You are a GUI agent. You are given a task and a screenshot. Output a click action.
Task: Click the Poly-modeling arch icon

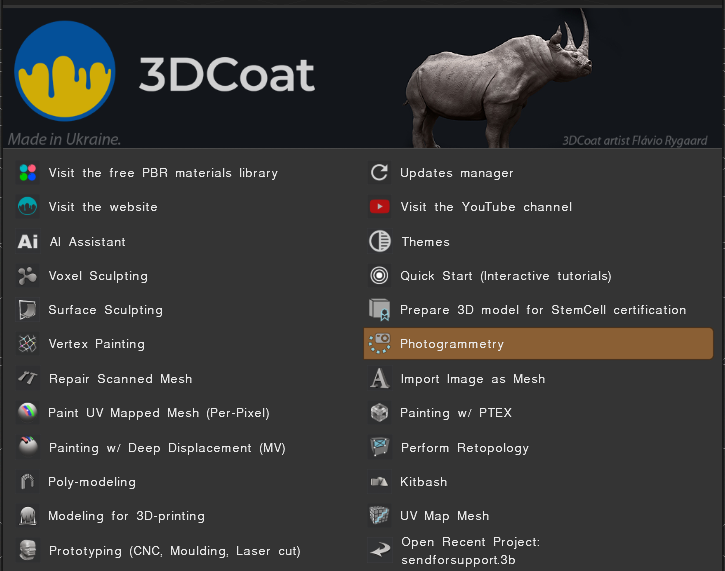click(x=28, y=481)
